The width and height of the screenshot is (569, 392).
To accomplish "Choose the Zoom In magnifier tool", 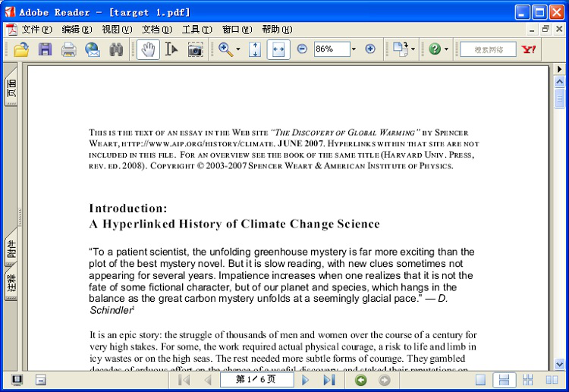I will click(226, 49).
